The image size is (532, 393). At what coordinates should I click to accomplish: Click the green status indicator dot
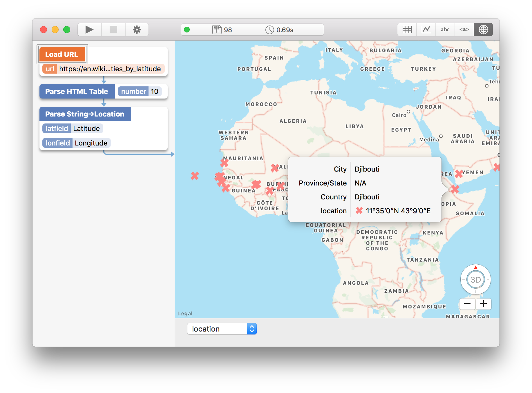coord(187,30)
